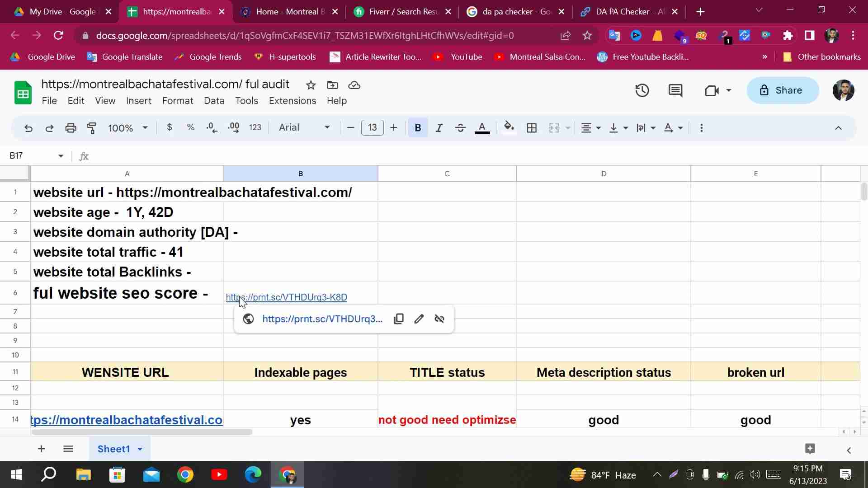This screenshot has width=868, height=488.
Task: Open the fill color paint bucket
Action: (x=509, y=128)
